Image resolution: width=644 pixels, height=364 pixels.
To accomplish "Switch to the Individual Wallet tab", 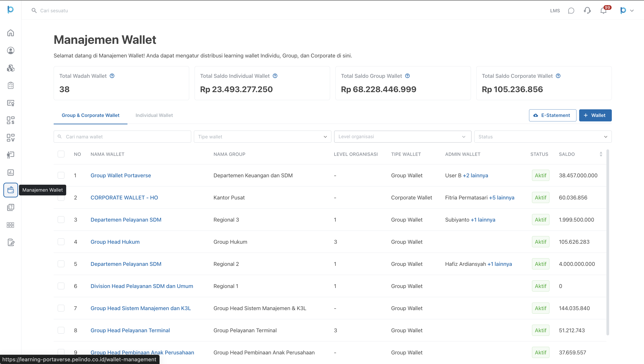I will 154,115.
